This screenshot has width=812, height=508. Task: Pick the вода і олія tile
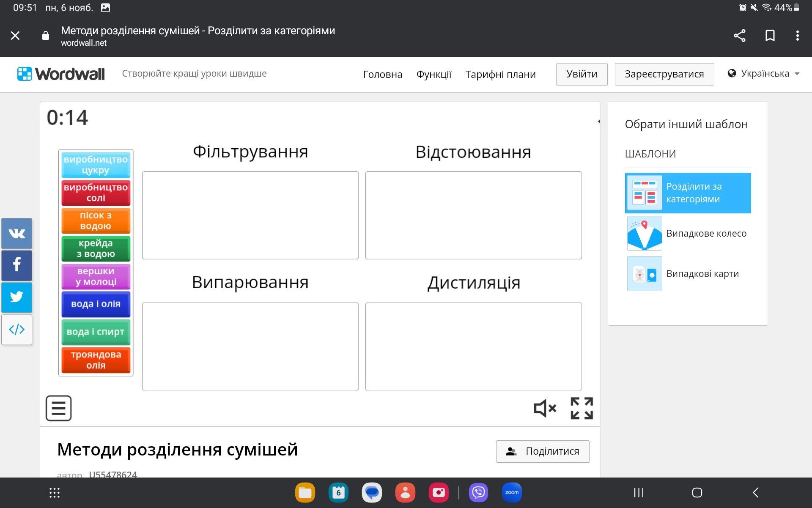click(96, 304)
